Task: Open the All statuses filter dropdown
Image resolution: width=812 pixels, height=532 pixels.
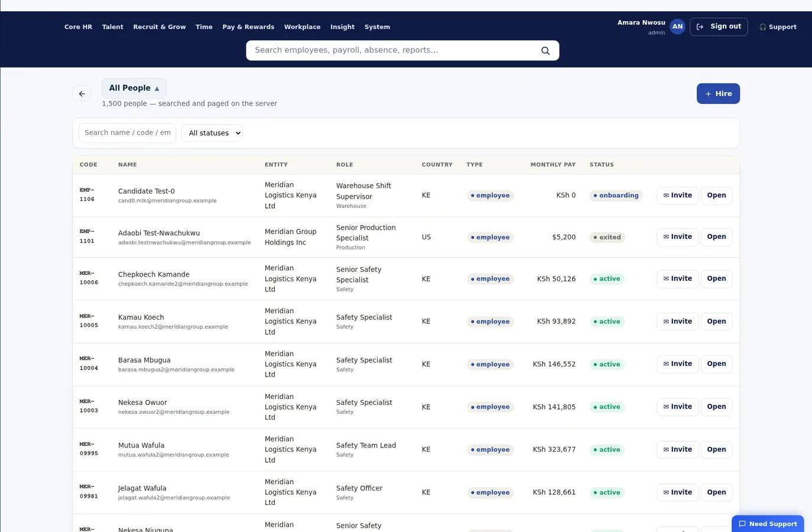Action: (x=212, y=133)
